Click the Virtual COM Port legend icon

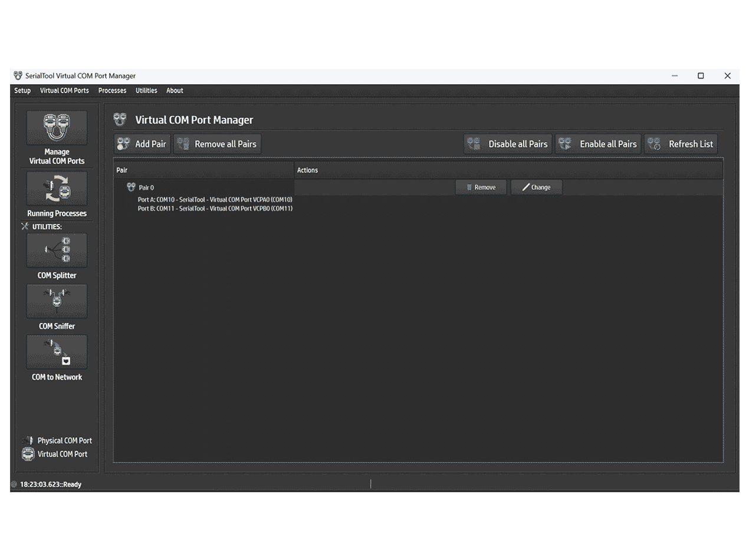click(28, 454)
